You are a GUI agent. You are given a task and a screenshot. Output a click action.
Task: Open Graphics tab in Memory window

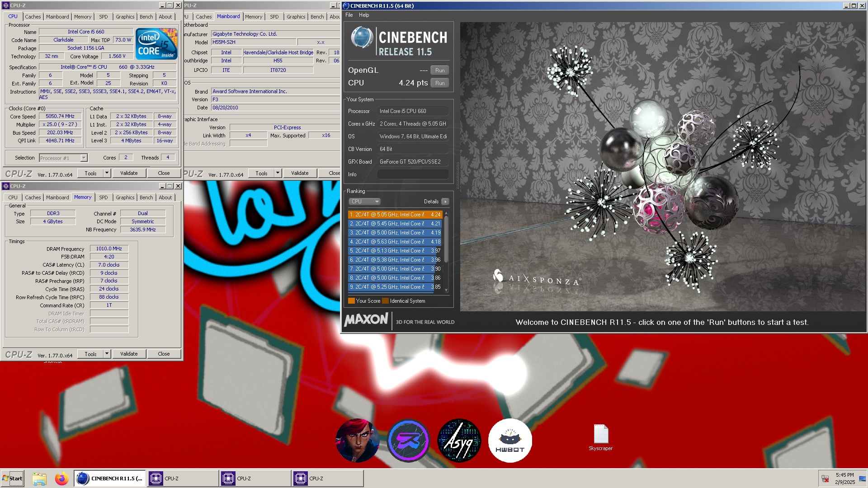[x=125, y=197]
